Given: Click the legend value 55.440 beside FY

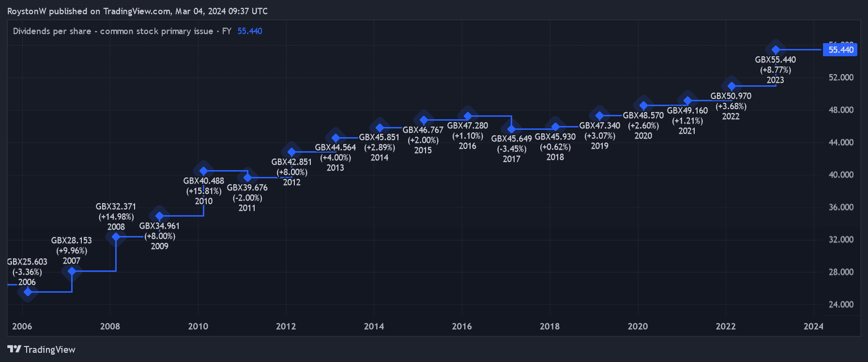Looking at the screenshot, I should (250, 31).
